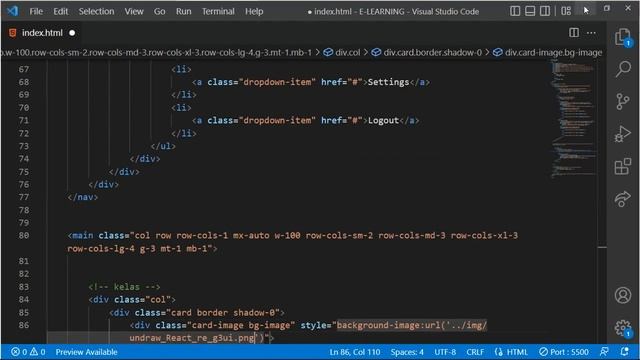Expand div.card.border.shadow-0 breadcrumb
Image resolution: width=640 pixels, height=360 pixels.
(427, 52)
